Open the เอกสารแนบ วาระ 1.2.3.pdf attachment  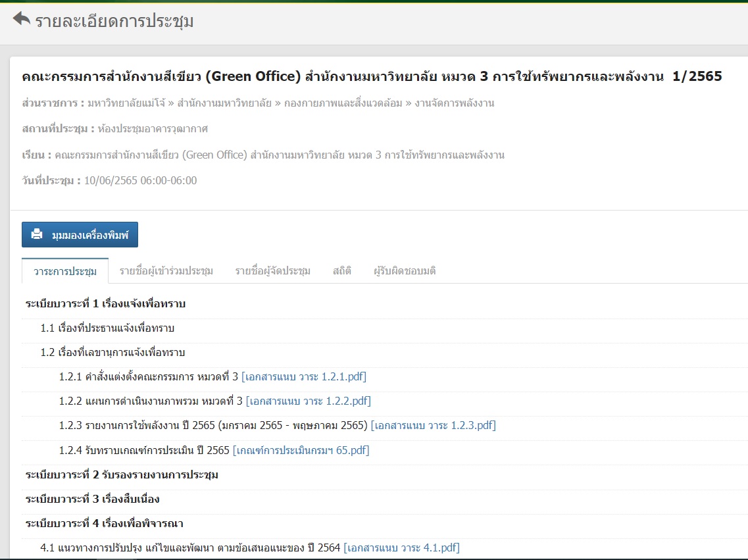(x=433, y=426)
